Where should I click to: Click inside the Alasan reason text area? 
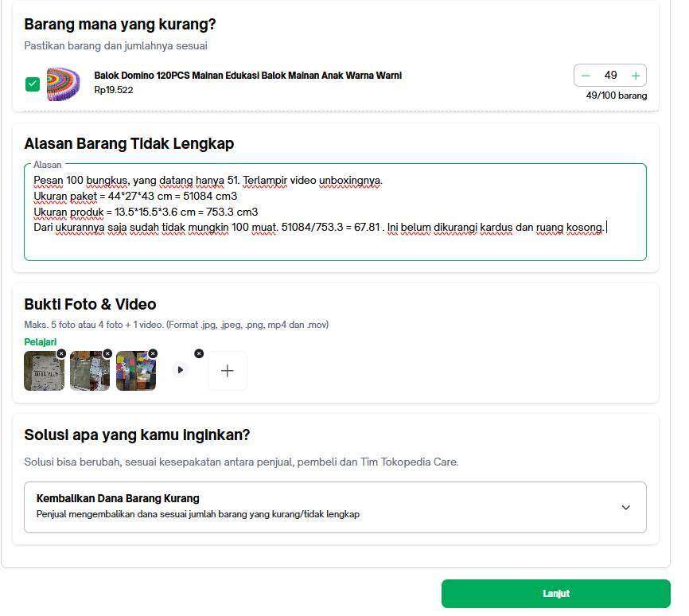coord(335,212)
